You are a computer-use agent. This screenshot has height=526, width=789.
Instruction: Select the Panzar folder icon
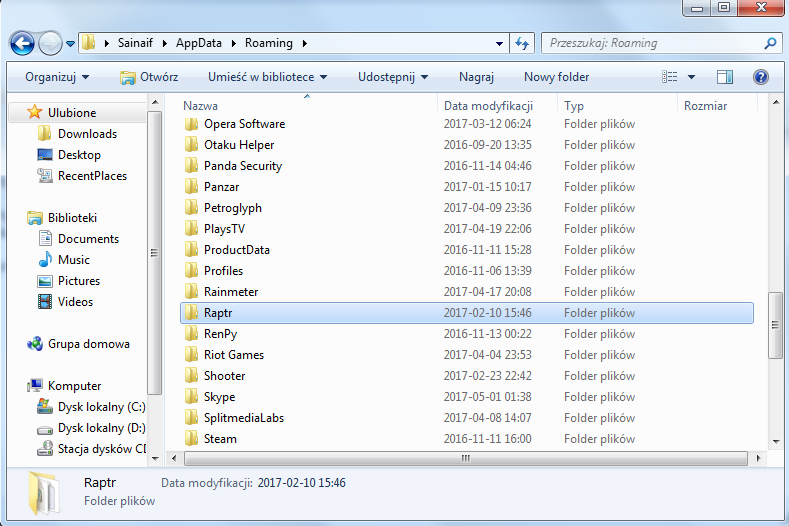click(x=191, y=187)
